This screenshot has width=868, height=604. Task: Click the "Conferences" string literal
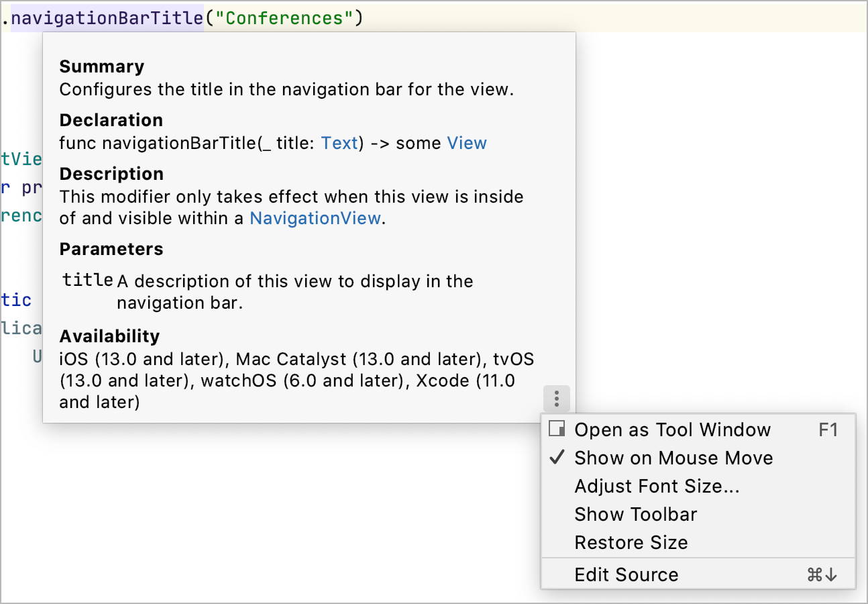284,17
